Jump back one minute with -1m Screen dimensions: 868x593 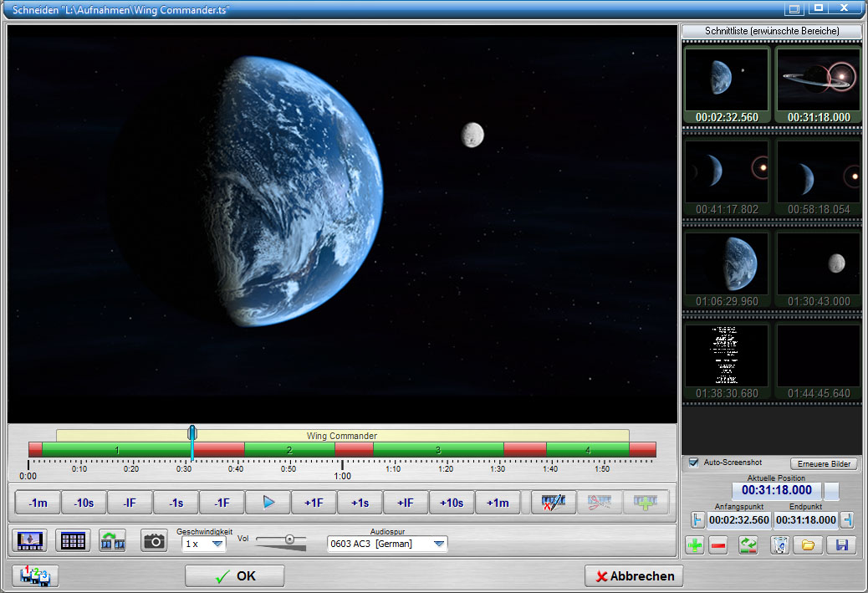tap(38, 503)
